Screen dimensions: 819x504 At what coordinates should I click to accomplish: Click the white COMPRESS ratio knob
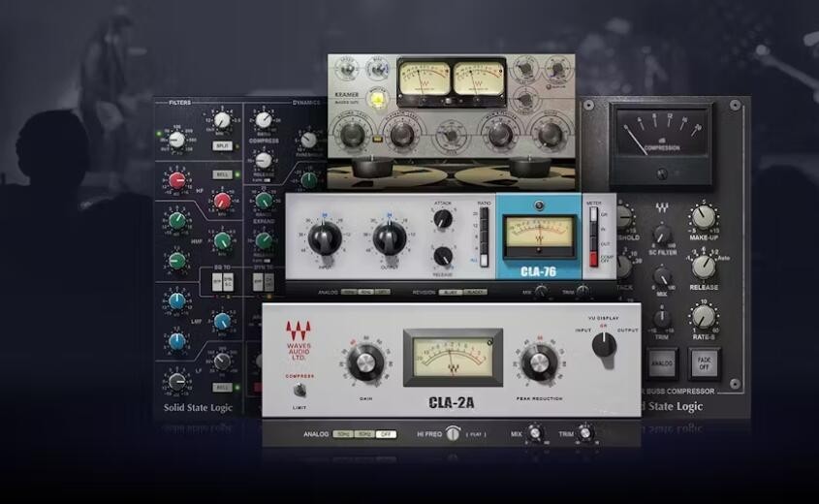(x=264, y=119)
